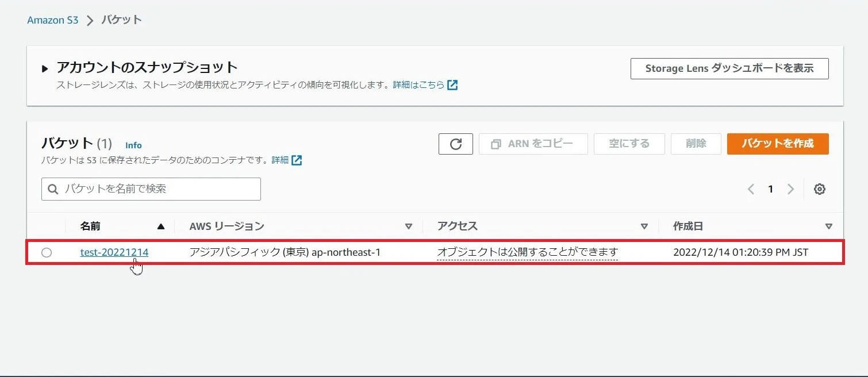Sort by 作成日 column arrow

pos(828,226)
